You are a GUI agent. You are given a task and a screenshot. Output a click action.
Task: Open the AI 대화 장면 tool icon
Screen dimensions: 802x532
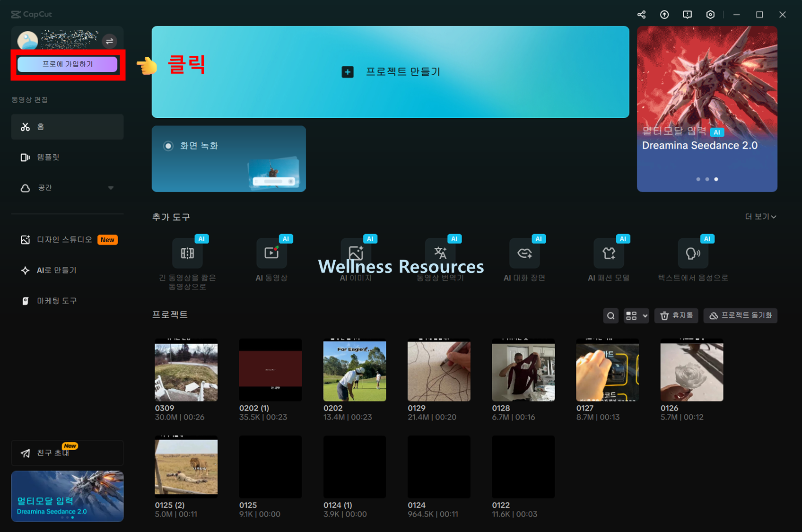(524, 253)
